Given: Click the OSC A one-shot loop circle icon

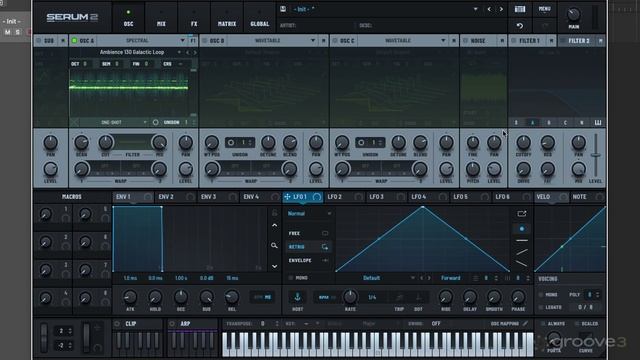Looking at the screenshot, I should [156, 122].
